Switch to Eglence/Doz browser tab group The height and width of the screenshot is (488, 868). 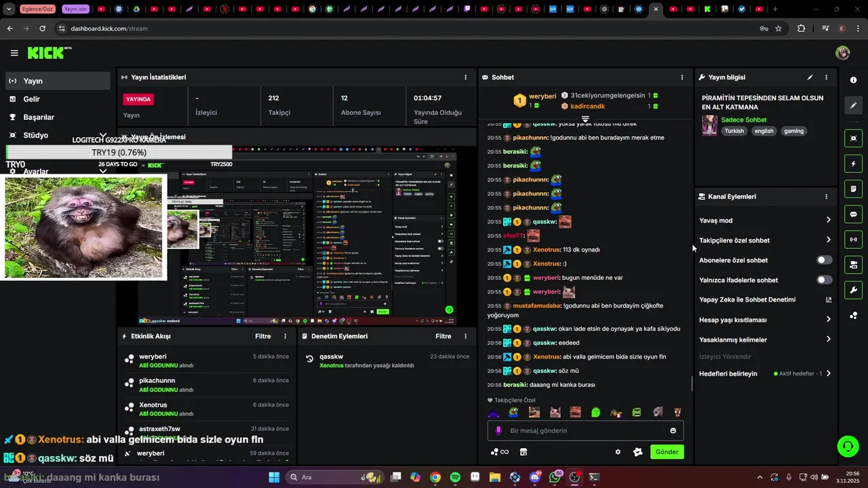point(39,9)
